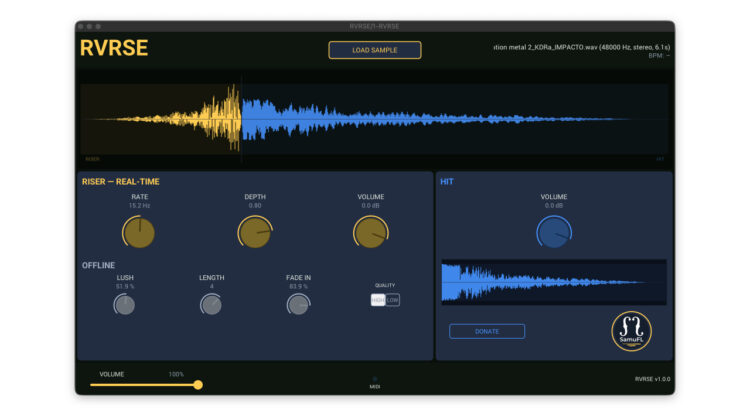
Task: Click the loaded sample filename text
Action: (x=579, y=46)
